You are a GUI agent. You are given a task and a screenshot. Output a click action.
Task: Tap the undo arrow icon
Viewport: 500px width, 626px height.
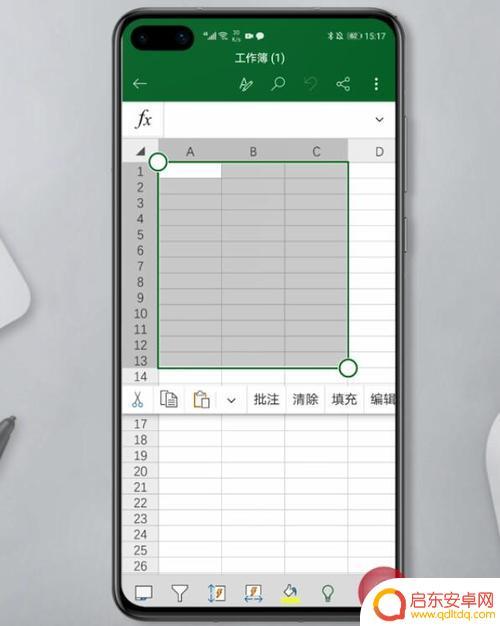pyautogui.click(x=310, y=84)
